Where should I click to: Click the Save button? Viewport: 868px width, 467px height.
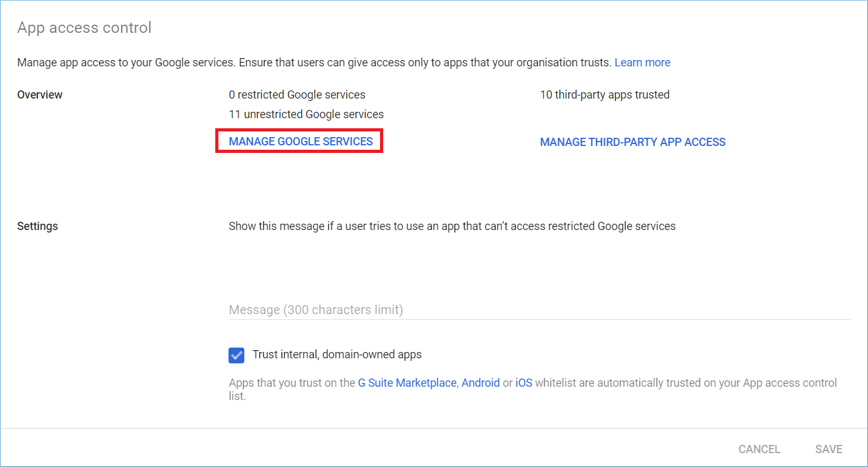tap(829, 449)
